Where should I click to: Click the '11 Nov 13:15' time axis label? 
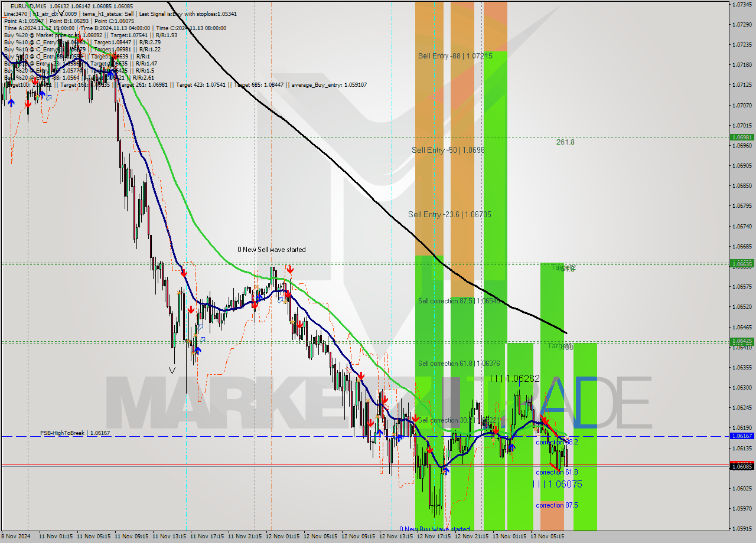pos(170,537)
